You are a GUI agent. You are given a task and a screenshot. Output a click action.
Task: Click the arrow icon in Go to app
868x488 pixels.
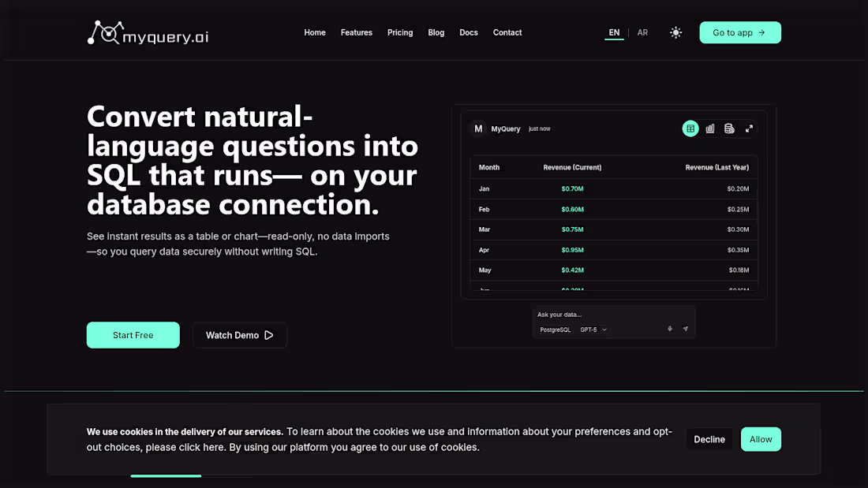(x=761, y=32)
